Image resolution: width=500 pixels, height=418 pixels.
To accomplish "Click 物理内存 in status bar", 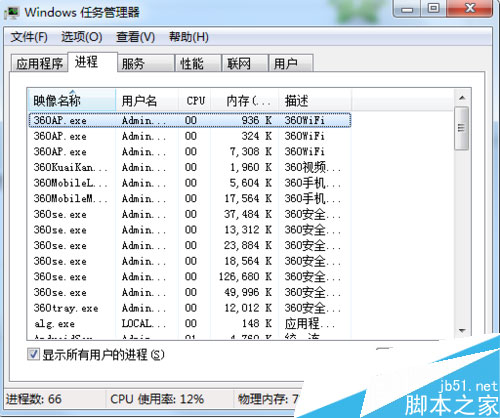I will click(268, 399).
